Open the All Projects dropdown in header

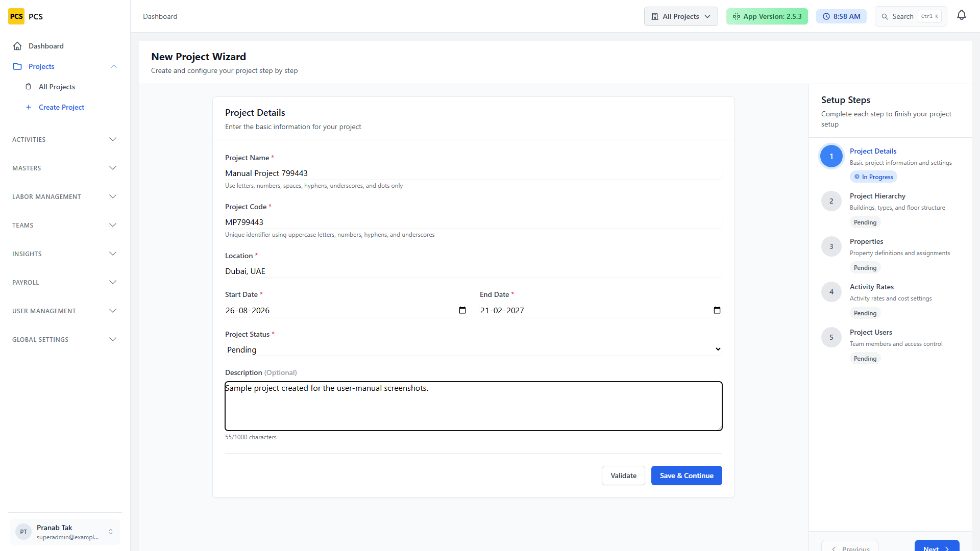pyautogui.click(x=681, y=16)
